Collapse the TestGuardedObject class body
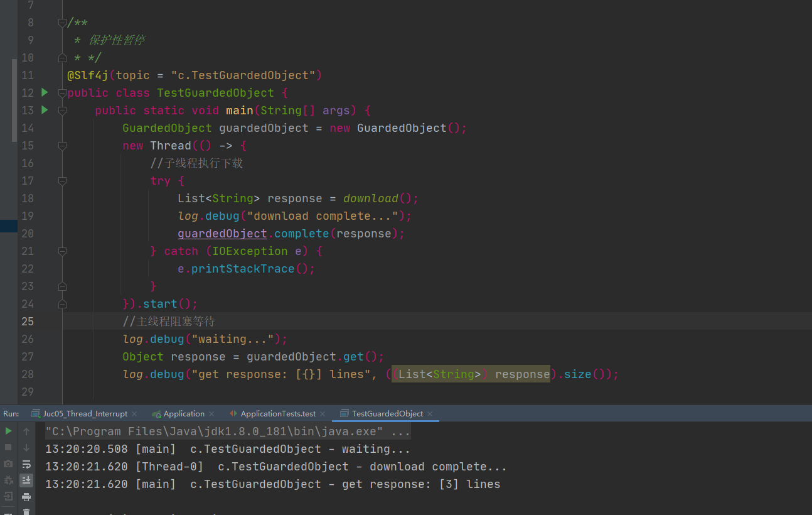Viewport: 812px width, 515px height. [62, 93]
